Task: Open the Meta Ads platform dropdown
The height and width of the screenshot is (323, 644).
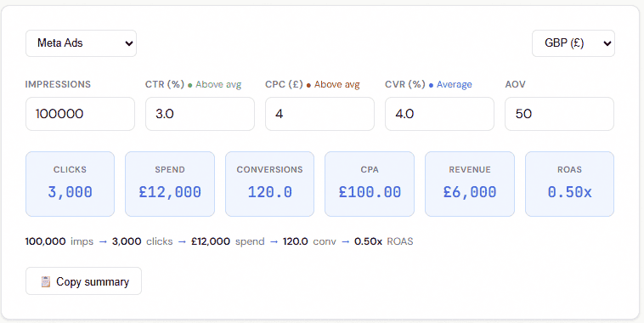Action: [81, 43]
